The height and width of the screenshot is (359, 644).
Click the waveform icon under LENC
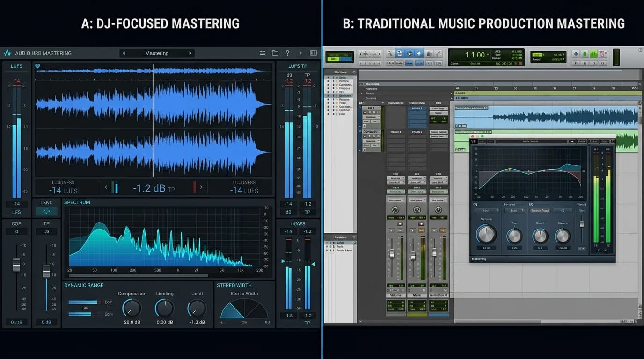tap(46, 211)
